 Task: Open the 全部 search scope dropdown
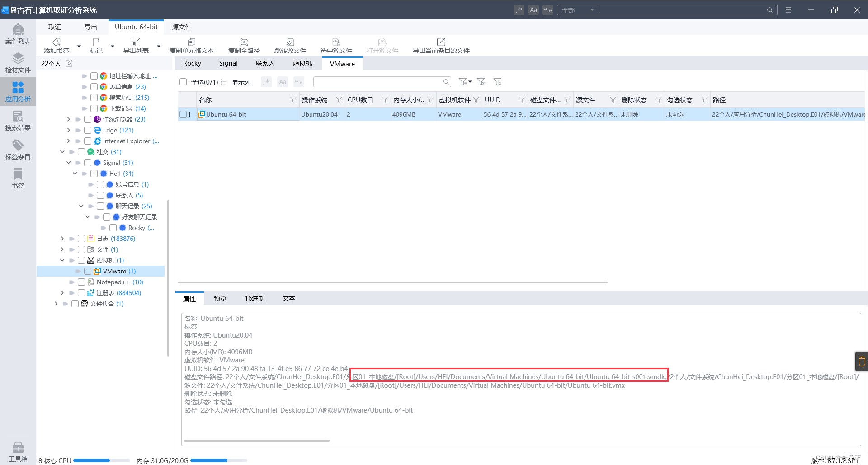578,10
